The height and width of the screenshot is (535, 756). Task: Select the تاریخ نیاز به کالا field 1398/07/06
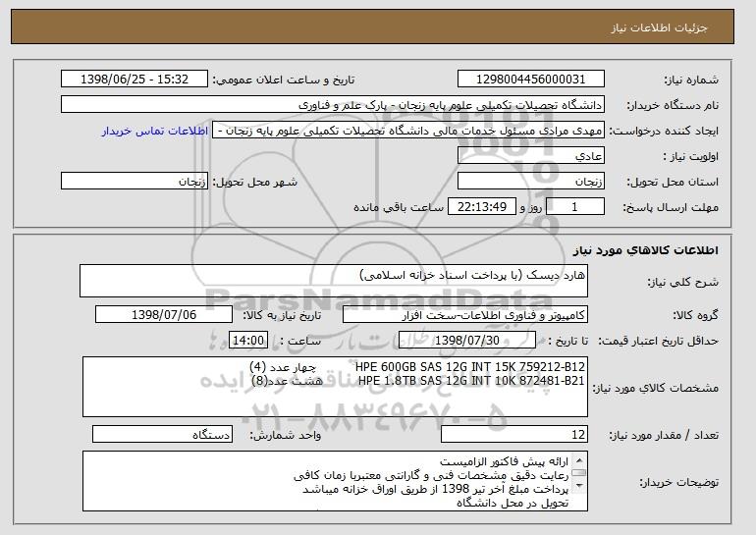(x=164, y=315)
